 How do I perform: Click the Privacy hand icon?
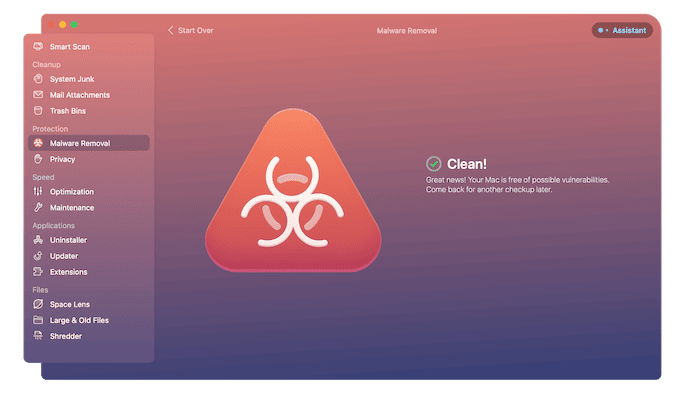pyautogui.click(x=38, y=159)
